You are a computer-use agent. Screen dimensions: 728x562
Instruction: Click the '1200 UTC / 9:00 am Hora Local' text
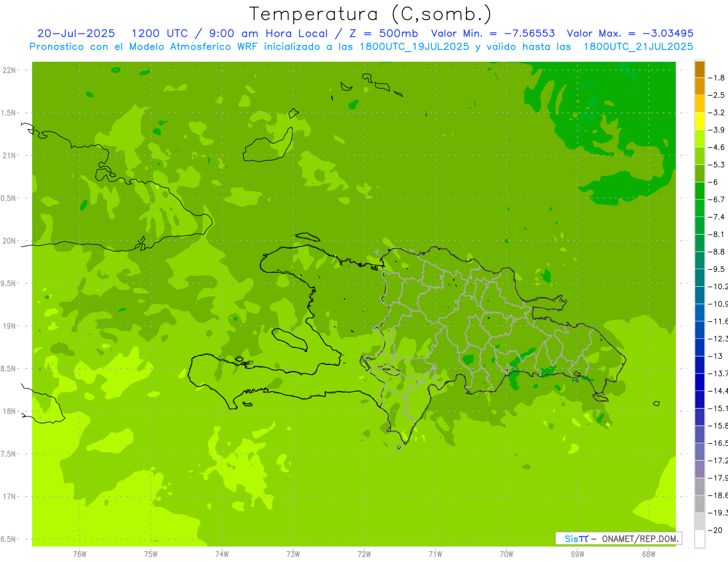(x=229, y=33)
